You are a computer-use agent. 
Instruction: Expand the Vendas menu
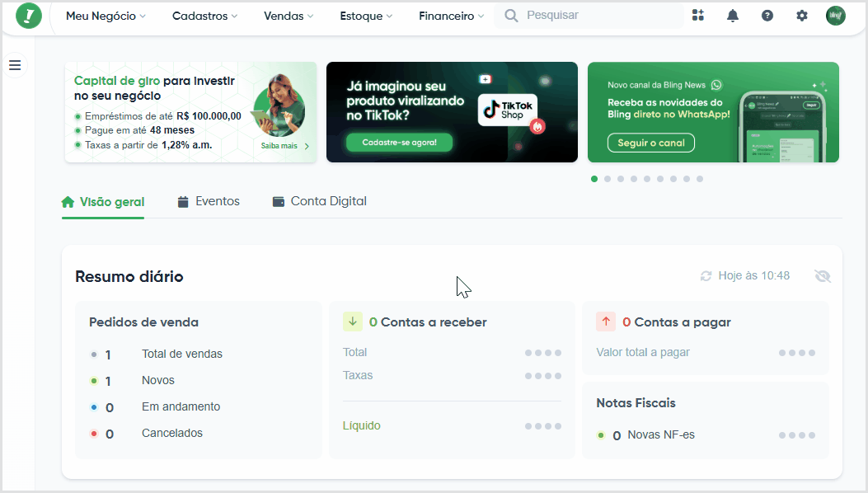(x=289, y=16)
